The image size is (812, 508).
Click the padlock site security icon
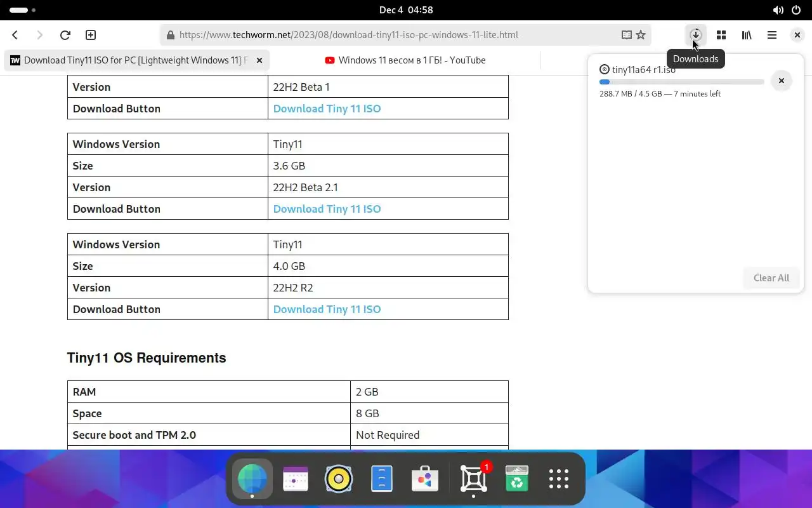pyautogui.click(x=170, y=35)
